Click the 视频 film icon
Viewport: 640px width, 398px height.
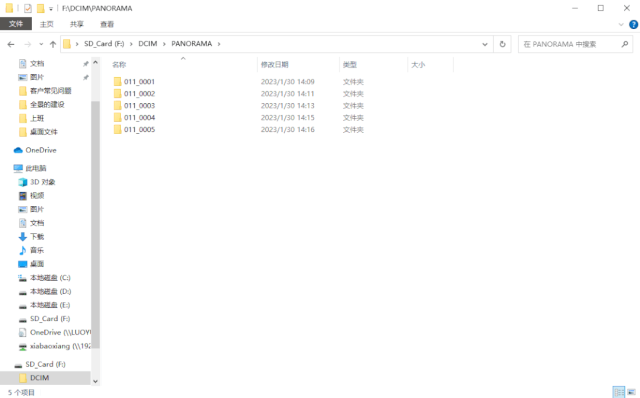[23, 196]
